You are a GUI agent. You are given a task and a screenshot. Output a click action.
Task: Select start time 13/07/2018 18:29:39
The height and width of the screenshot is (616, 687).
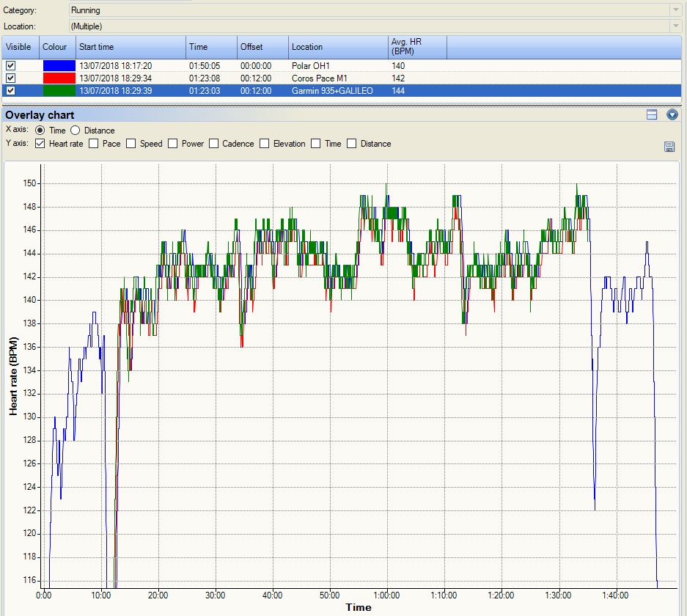coord(116,91)
